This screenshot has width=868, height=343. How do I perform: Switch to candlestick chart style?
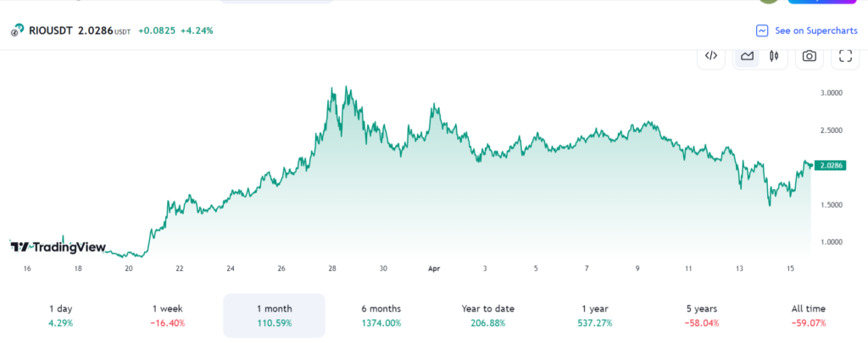click(x=773, y=56)
